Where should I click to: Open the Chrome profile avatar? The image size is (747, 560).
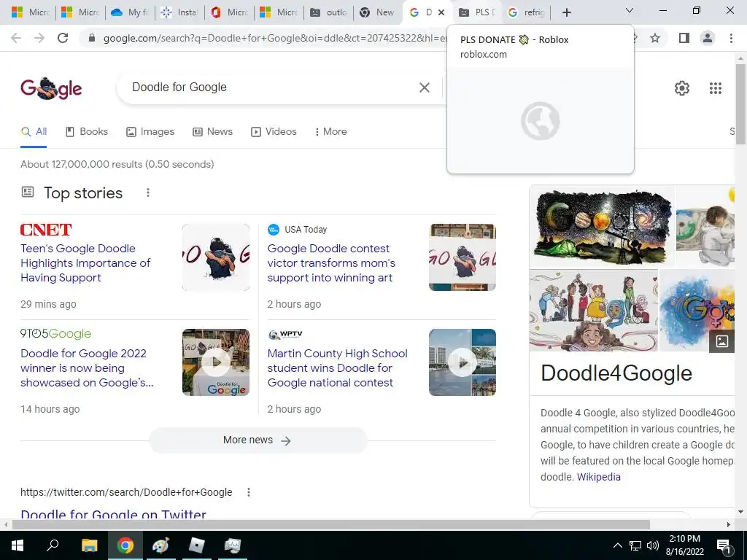[708, 38]
